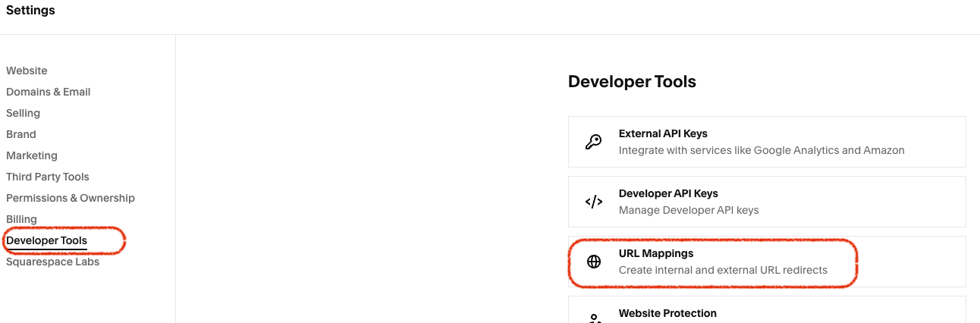Click the icon beside Website Protection
980x323 pixels.
594,318
